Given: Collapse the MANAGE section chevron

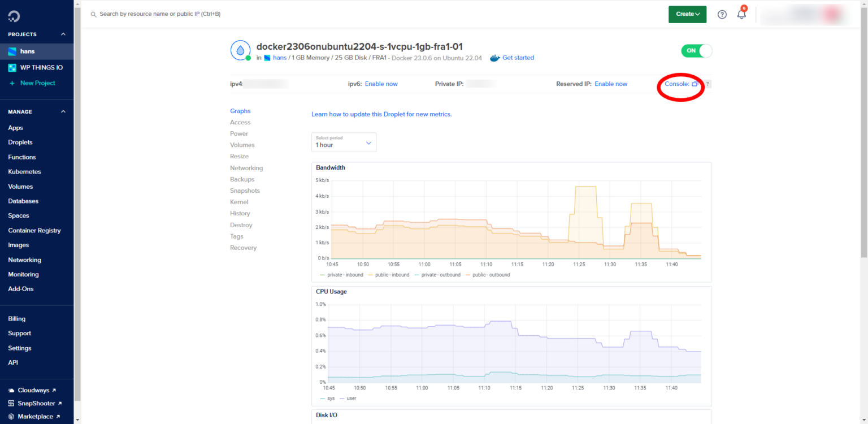Looking at the screenshot, I should [63, 111].
